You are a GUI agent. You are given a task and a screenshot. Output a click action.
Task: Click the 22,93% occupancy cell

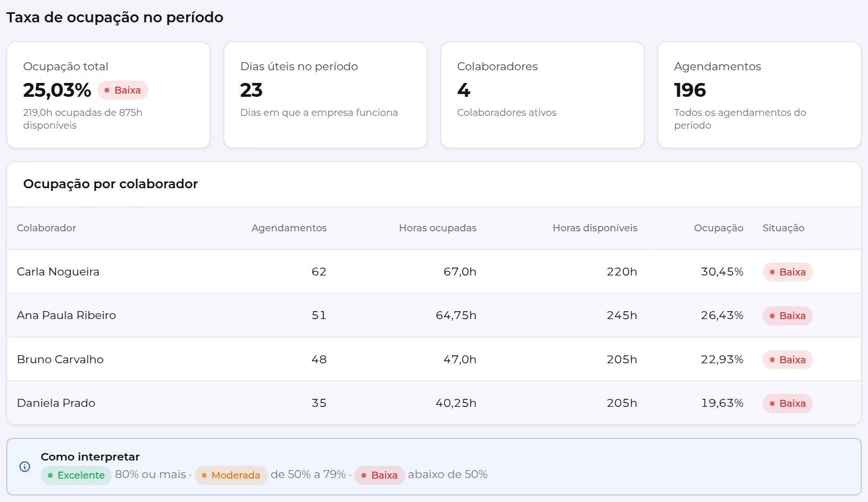[722, 359]
